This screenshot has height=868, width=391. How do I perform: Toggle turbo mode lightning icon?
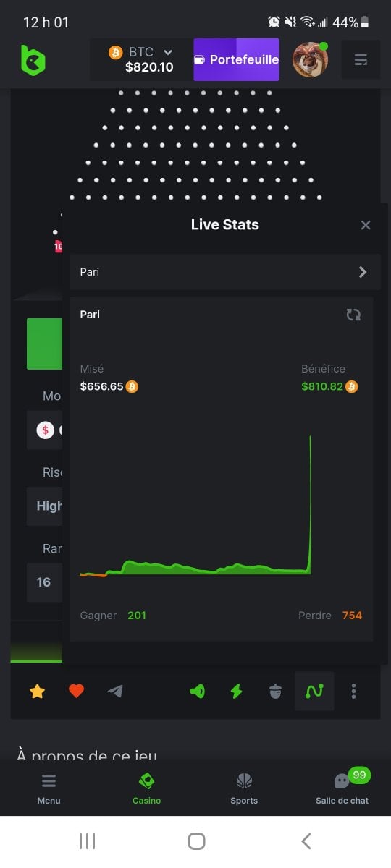pos(236,692)
